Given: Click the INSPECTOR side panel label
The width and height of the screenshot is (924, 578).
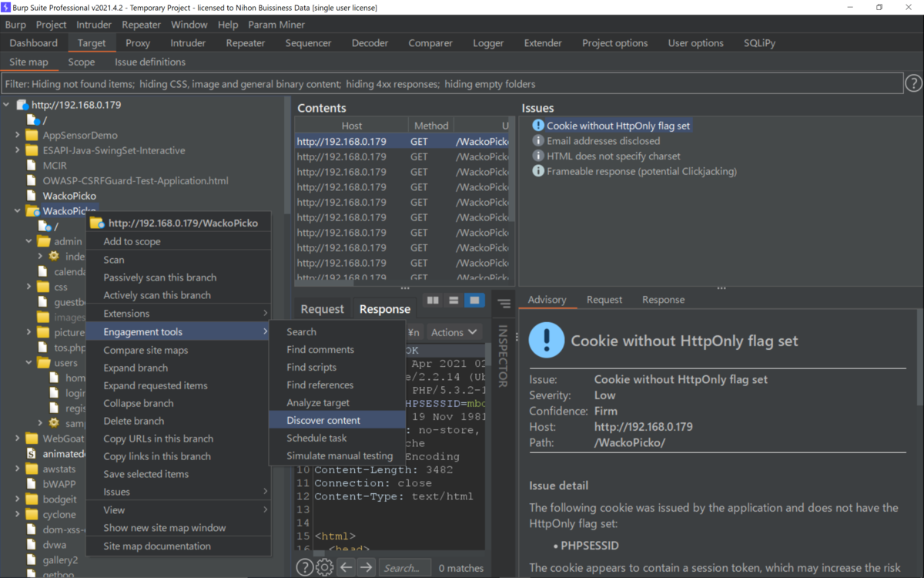Looking at the screenshot, I should pos(503,356).
